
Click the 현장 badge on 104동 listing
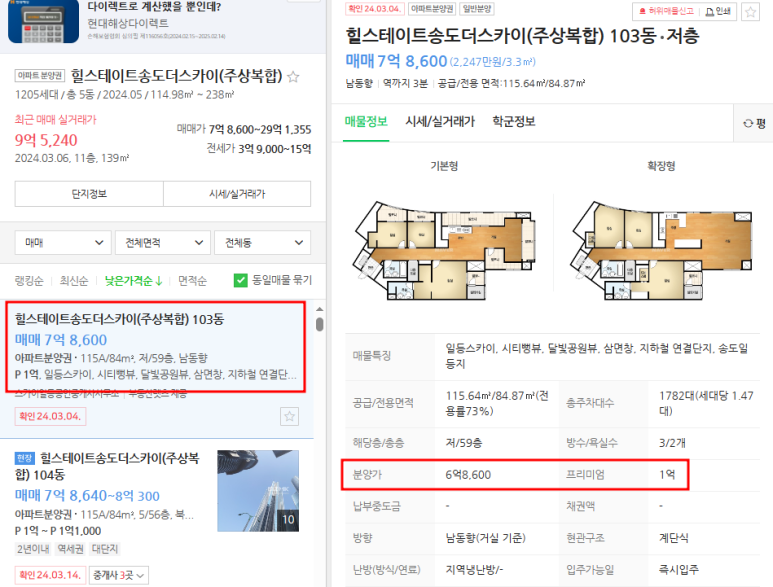[x=25, y=458]
